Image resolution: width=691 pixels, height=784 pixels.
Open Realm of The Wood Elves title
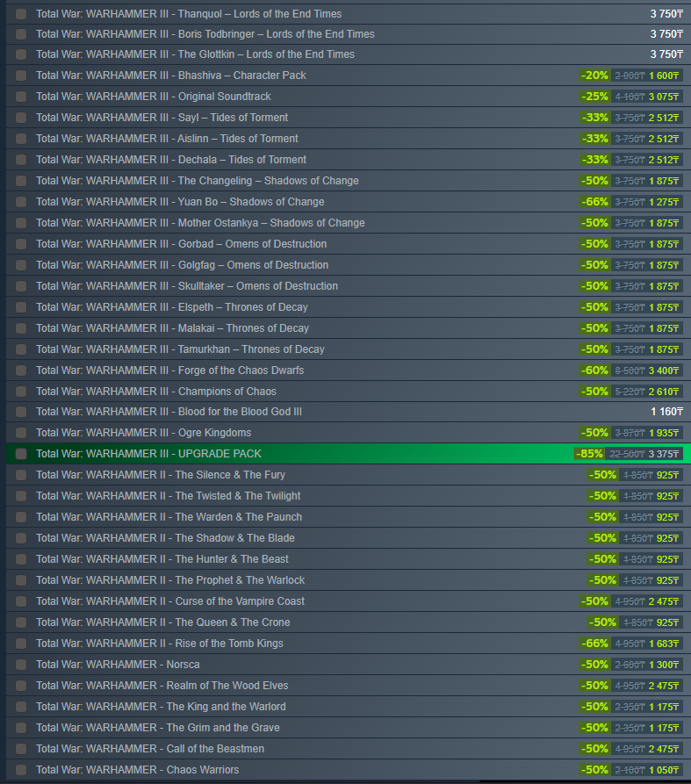(x=162, y=686)
